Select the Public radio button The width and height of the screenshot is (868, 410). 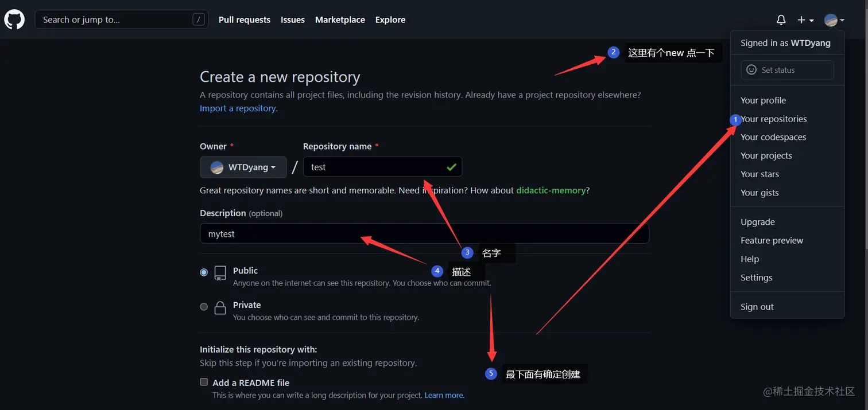click(x=204, y=272)
